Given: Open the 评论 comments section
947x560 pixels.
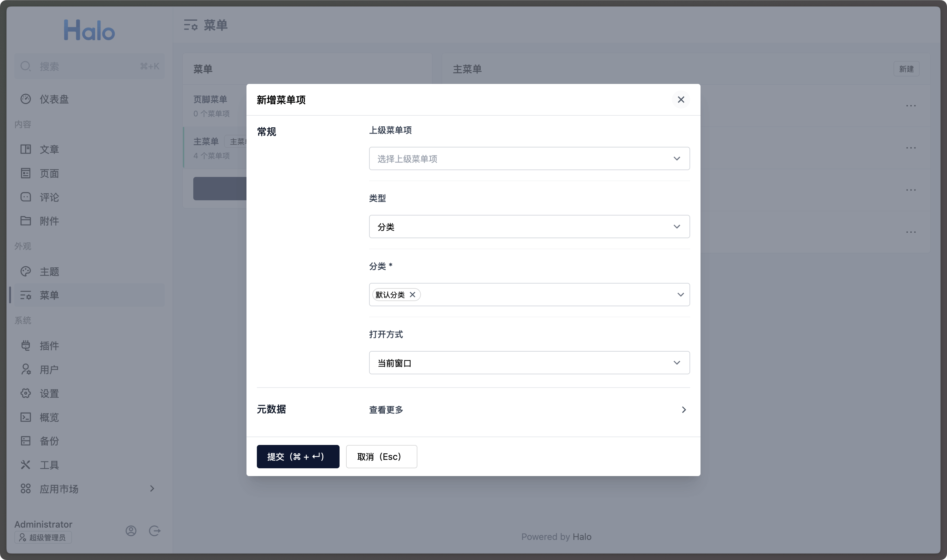Looking at the screenshot, I should coord(26,197).
